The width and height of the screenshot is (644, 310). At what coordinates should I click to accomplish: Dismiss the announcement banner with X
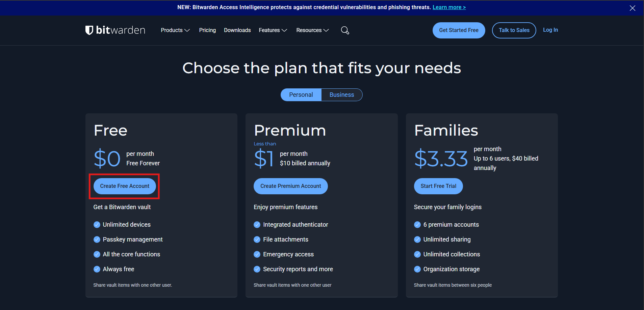632,8
